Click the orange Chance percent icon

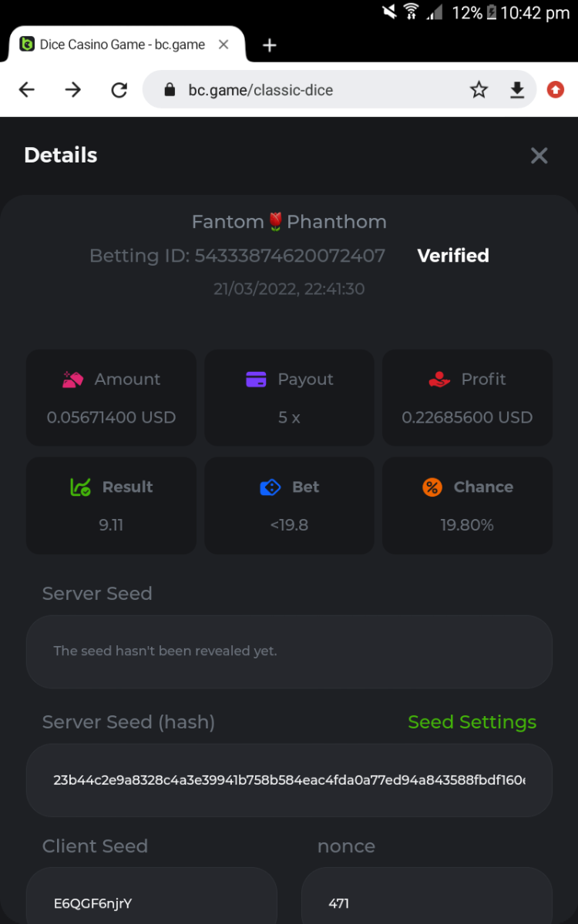click(x=432, y=487)
